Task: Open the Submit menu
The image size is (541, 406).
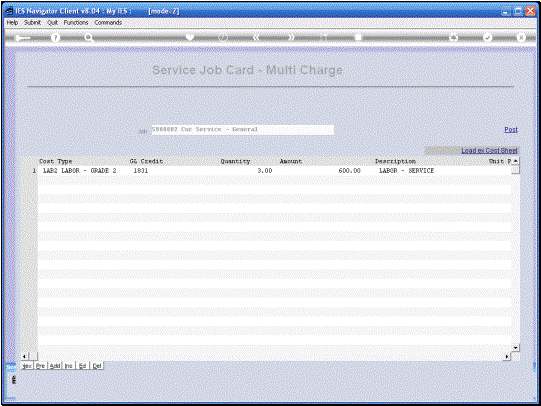Action: [32, 22]
